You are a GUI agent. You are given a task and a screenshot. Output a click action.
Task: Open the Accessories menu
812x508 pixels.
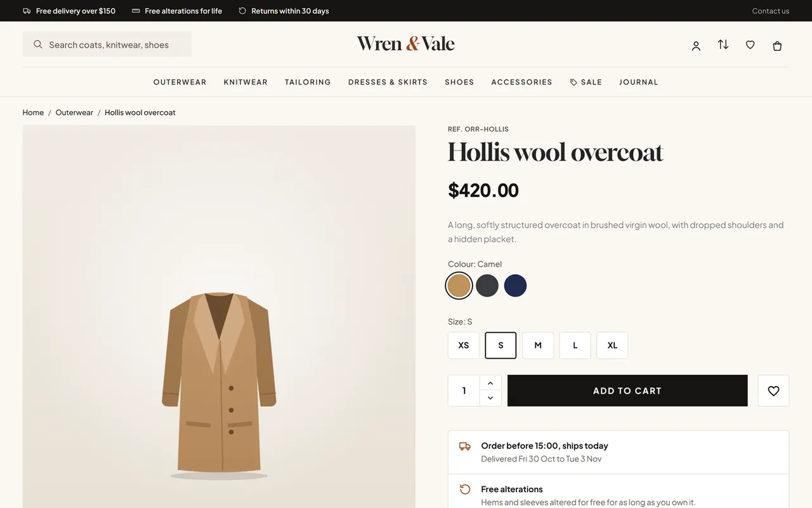point(522,82)
